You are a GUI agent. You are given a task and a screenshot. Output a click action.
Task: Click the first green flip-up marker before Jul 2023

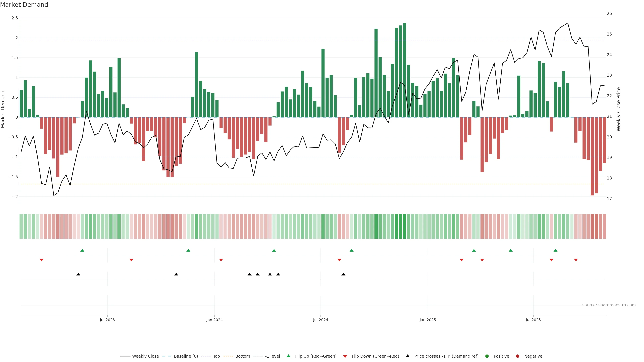coord(82,250)
